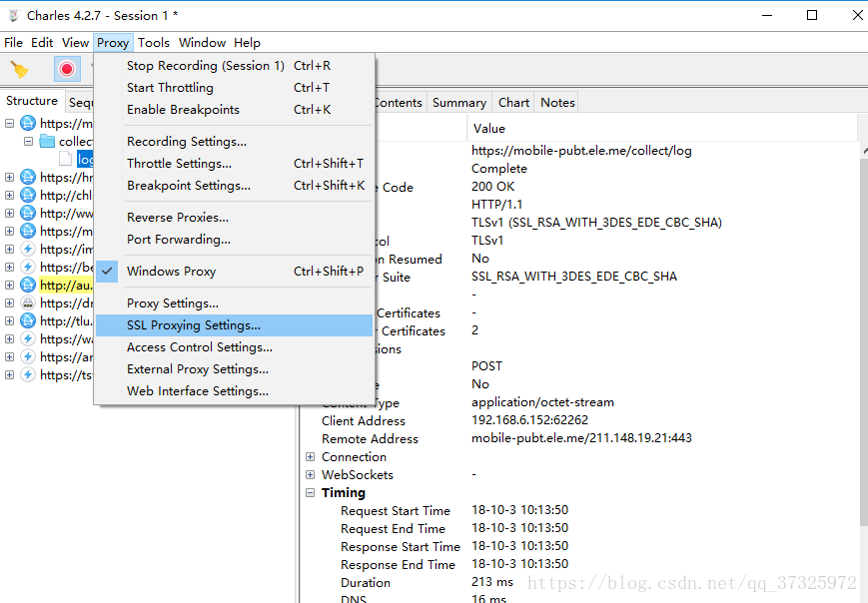The height and width of the screenshot is (603, 868).
Task: Open the Help menu
Action: 247,43
